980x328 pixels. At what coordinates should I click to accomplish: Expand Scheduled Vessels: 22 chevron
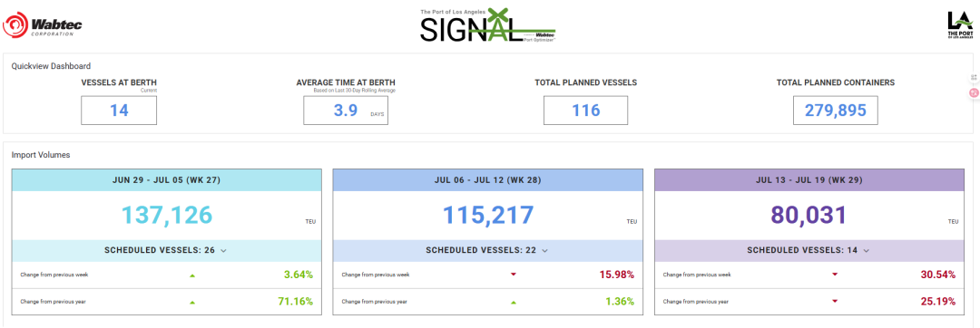tap(544, 251)
